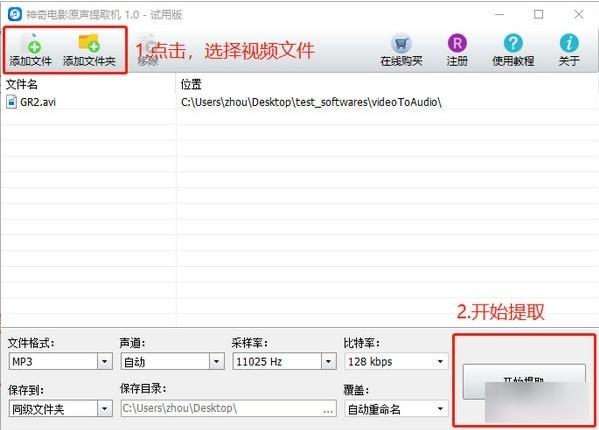Click the 开始提取 start extraction button
Image resolution: width=599 pixels, height=430 pixels.
(524, 382)
